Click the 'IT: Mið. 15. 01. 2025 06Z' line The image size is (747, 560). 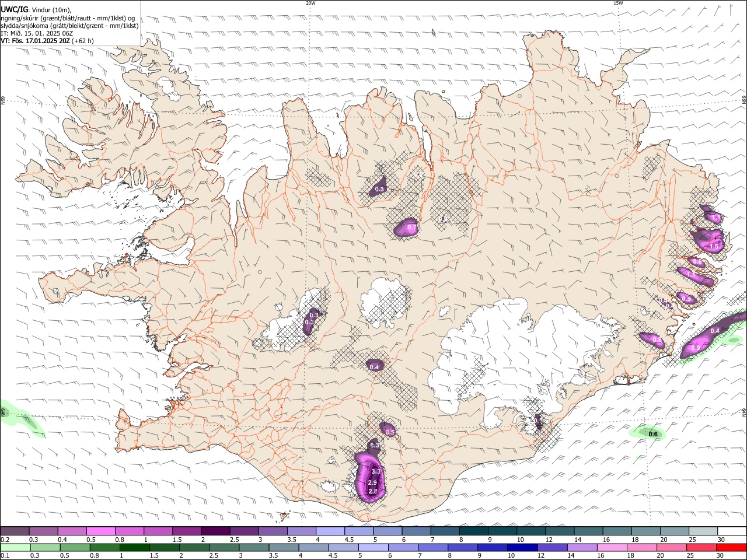37,33
